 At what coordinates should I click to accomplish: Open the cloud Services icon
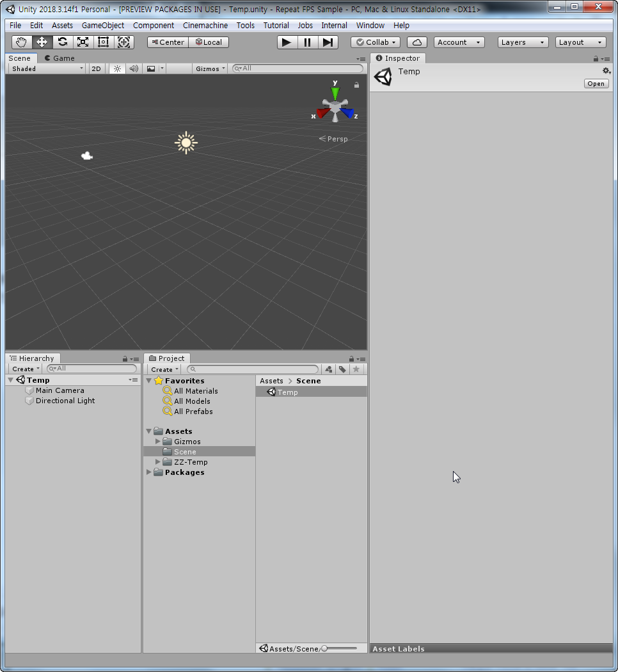416,42
